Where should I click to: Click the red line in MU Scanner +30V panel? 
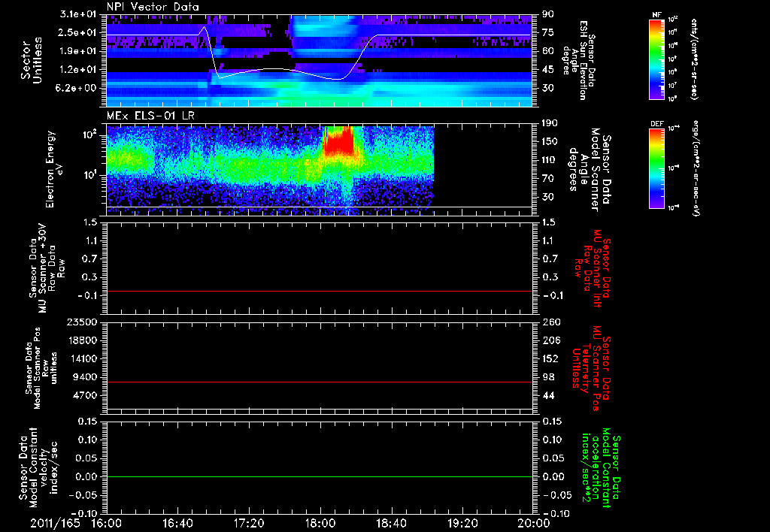point(319,291)
